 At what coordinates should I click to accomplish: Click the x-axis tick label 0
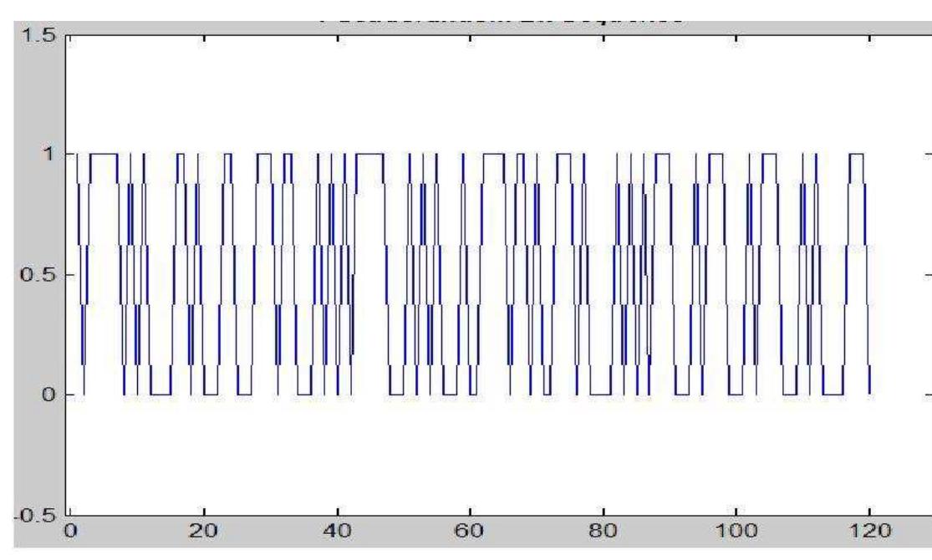[72, 534]
